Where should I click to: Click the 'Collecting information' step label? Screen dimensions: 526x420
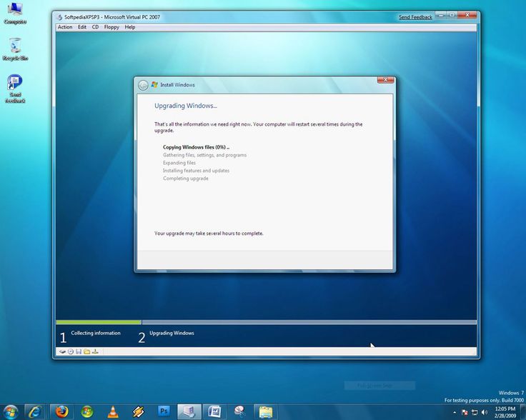coord(96,333)
